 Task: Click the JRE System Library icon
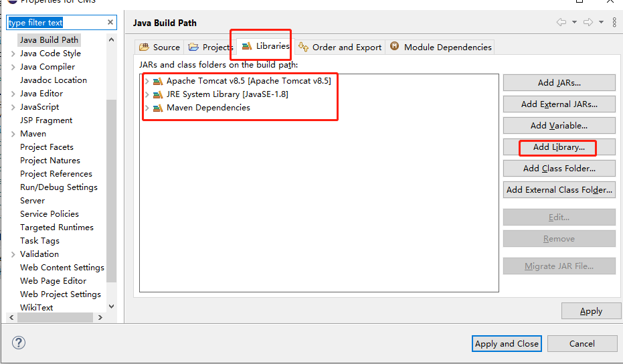coord(158,94)
